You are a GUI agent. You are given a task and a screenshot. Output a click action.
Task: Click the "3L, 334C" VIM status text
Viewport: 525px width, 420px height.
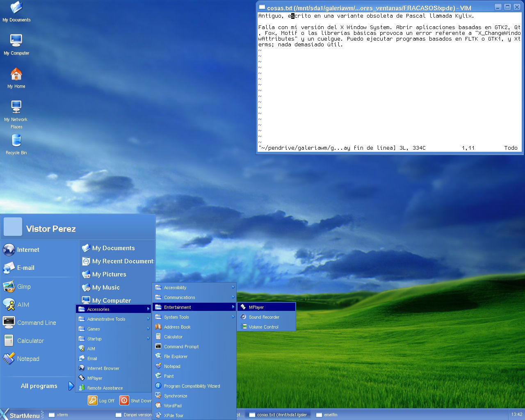click(x=412, y=148)
